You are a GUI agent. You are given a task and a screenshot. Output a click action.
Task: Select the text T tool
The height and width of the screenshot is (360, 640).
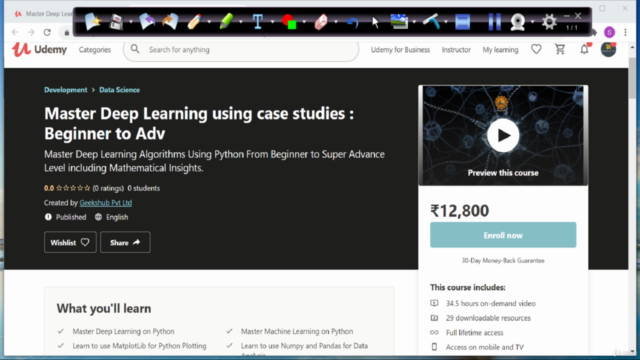click(258, 21)
